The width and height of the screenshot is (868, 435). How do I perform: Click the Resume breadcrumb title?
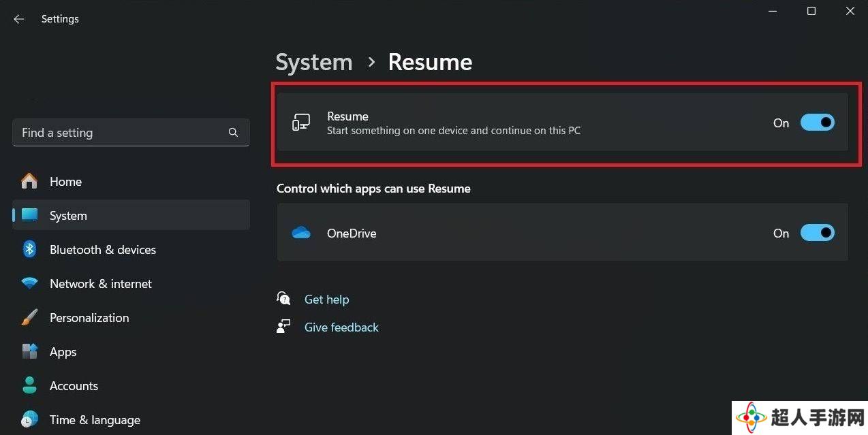coord(430,62)
